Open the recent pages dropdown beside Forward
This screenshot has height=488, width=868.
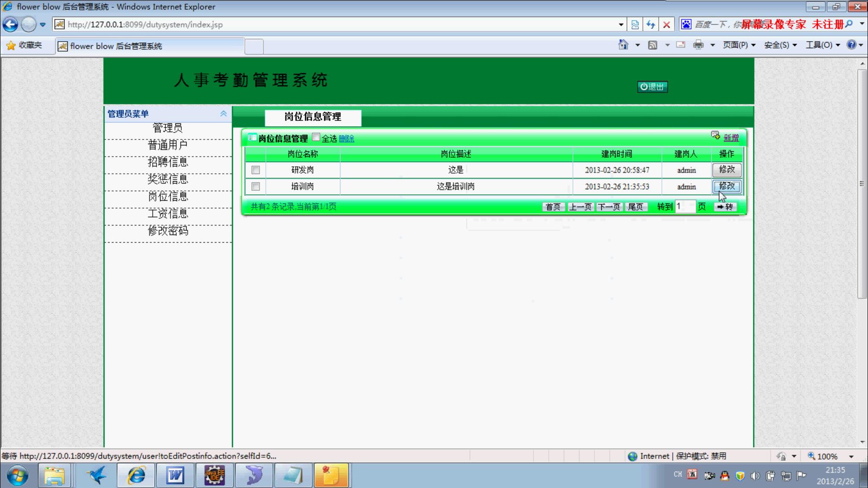point(42,25)
